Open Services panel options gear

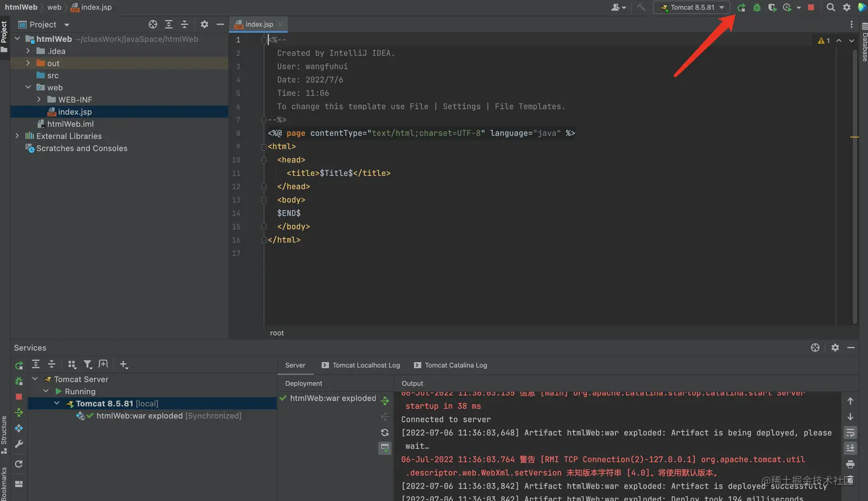click(x=835, y=347)
